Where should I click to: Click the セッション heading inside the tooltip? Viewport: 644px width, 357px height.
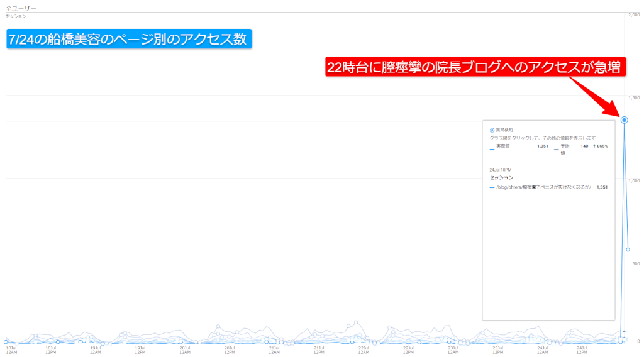click(x=501, y=178)
